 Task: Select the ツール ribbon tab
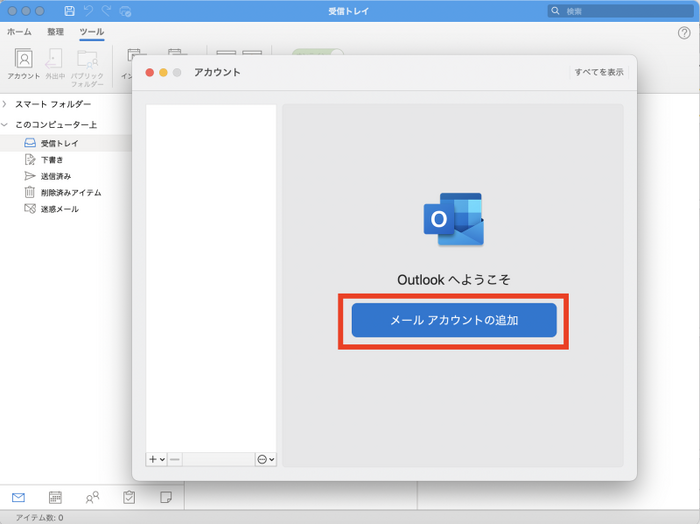point(92,32)
